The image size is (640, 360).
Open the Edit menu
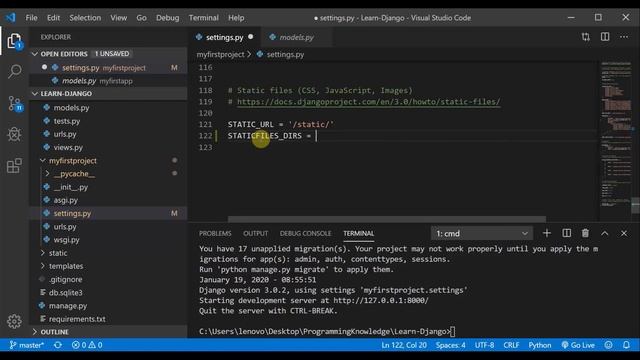click(53, 18)
